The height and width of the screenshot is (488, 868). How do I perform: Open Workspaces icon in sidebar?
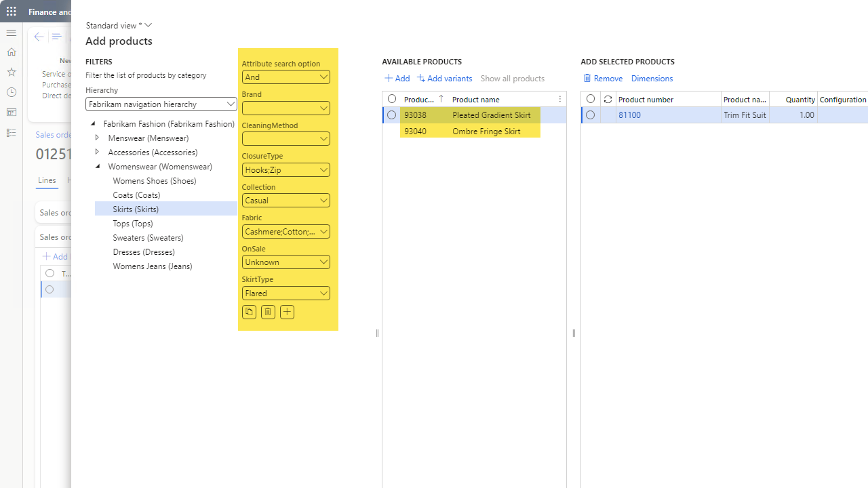[12, 113]
